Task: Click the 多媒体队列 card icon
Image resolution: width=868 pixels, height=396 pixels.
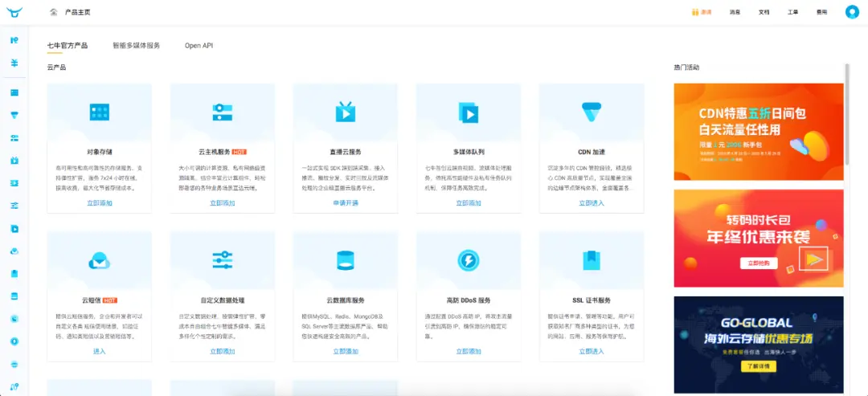Action: (x=469, y=112)
